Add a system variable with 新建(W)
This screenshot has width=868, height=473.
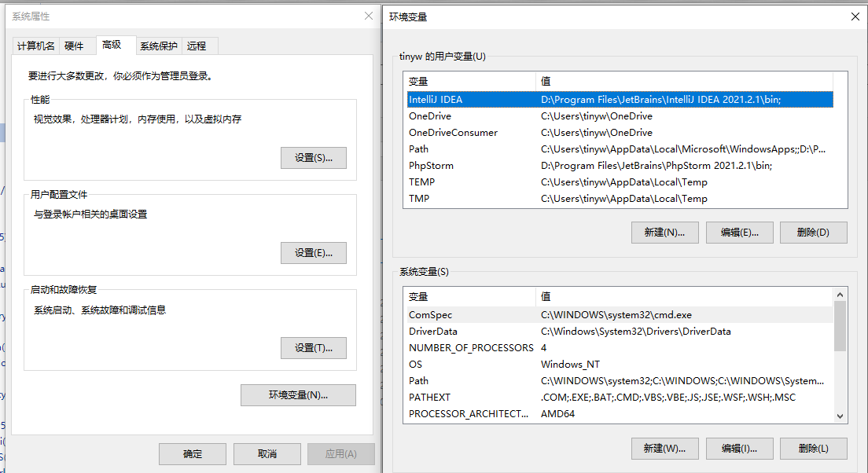pos(664,448)
